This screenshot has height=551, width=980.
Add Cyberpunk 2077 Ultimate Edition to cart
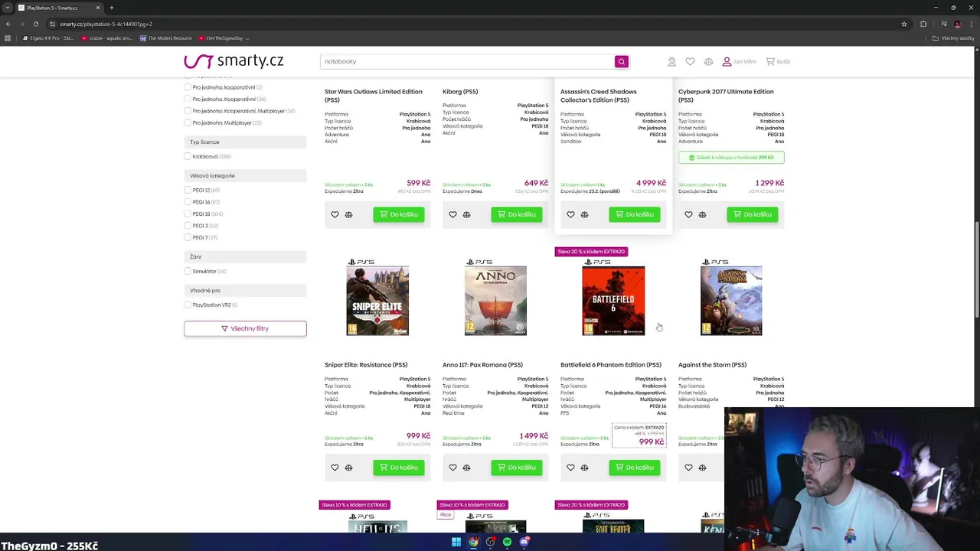click(x=753, y=215)
